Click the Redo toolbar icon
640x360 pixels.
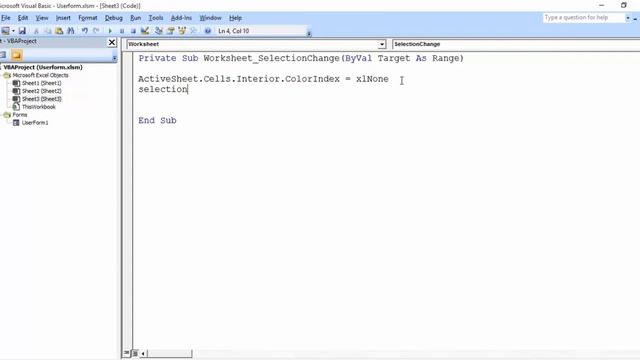coord(96,31)
